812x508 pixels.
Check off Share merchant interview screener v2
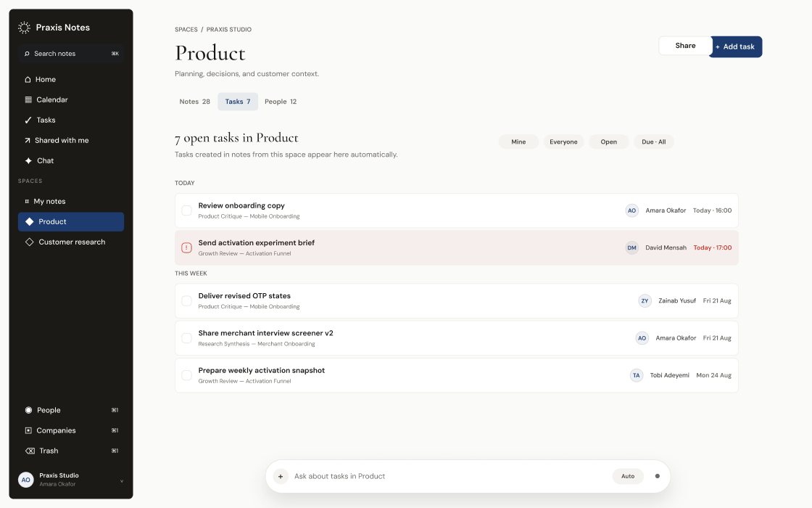tap(186, 338)
